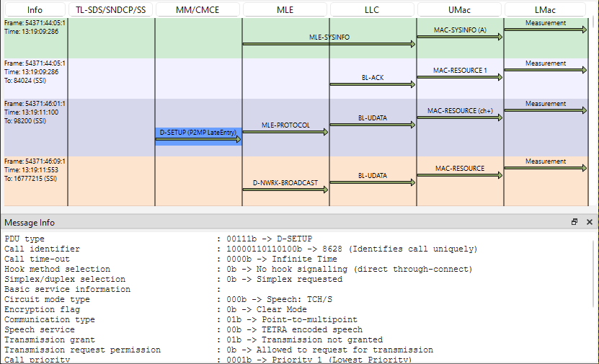Viewport: 599px width, 364px height.
Task: Select the TL-SDS/SNDCP/SS column header
Action: 111,9
